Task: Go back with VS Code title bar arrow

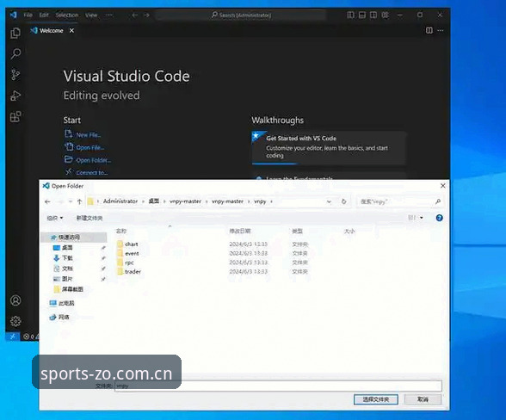Action: point(134,15)
